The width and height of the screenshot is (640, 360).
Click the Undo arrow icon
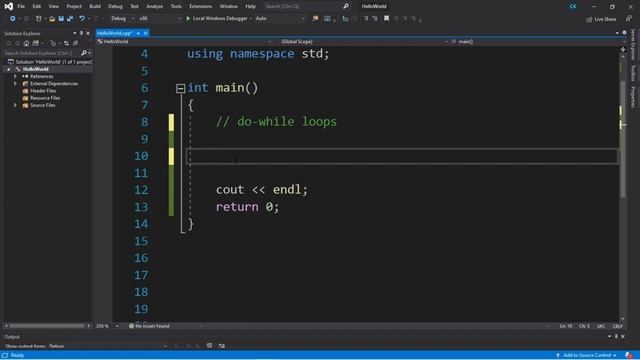point(82,18)
